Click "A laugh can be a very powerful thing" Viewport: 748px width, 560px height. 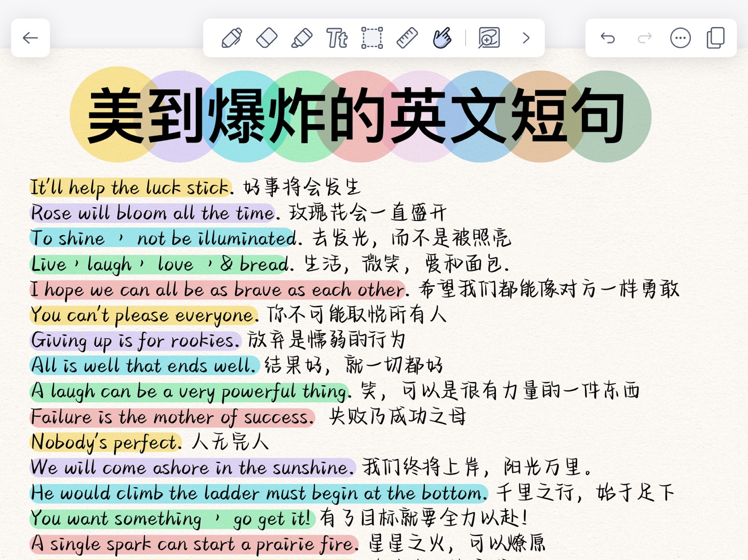(x=189, y=391)
